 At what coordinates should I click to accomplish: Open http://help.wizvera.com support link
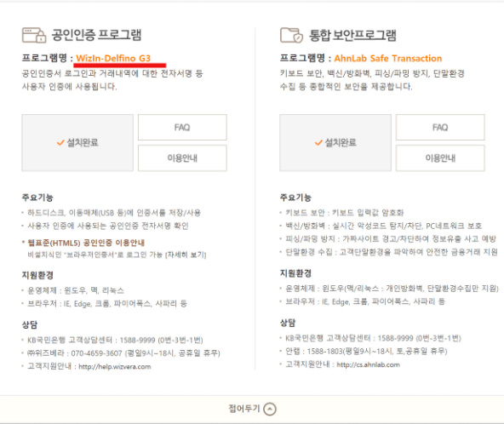click(x=115, y=366)
